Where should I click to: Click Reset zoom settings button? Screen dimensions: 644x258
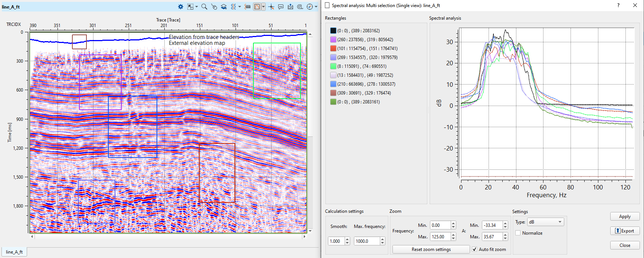point(431,249)
